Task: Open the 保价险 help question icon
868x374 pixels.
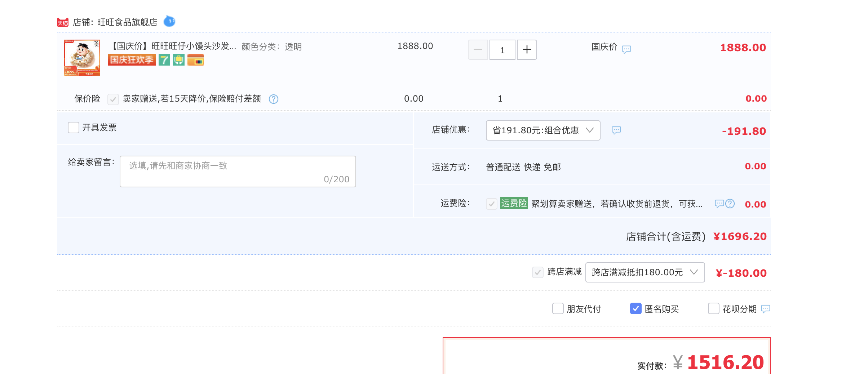Action: pyautogui.click(x=274, y=99)
